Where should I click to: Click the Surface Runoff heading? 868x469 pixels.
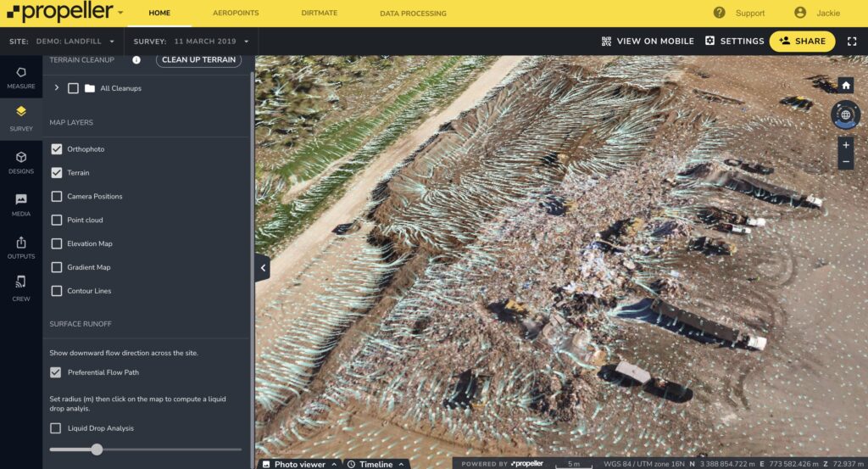coord(81,324)
